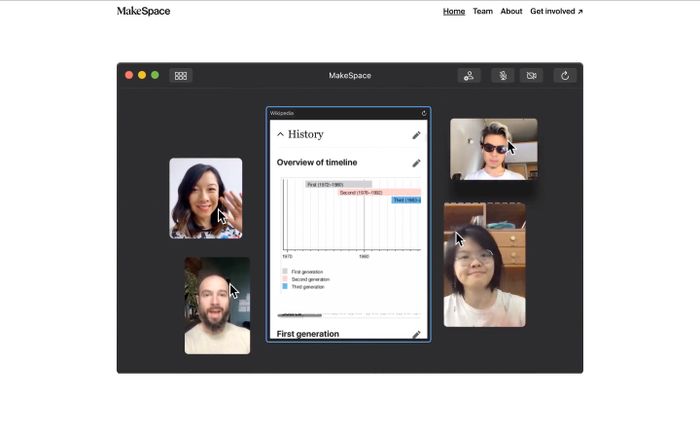
Task: Select the sunglasses person's video tile
Action: coord(494,149)
